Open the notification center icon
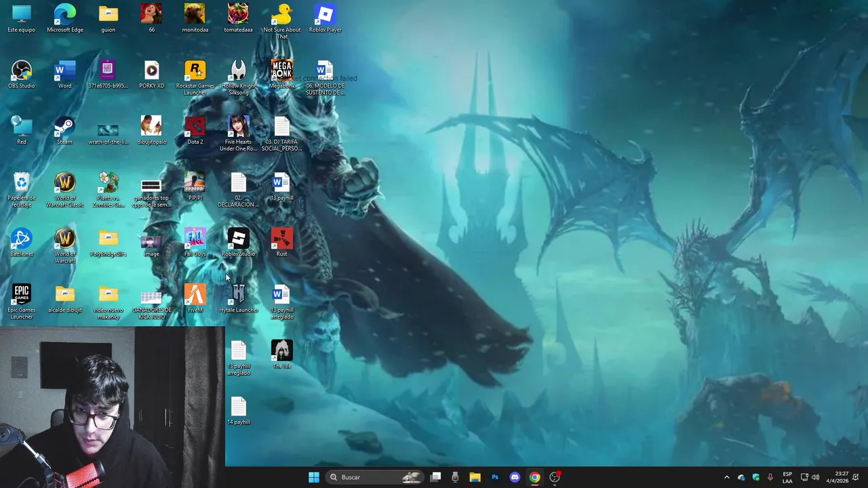868x488 pixels. point(856,477)
